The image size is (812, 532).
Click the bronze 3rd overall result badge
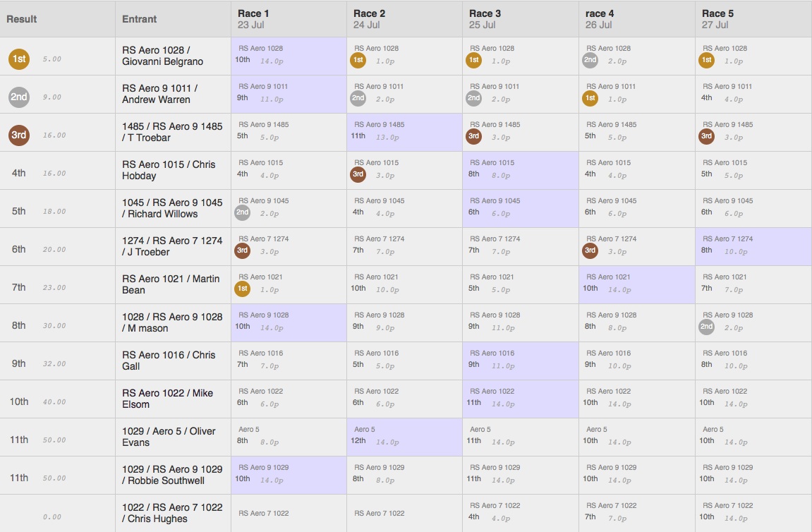coord(18,135)
